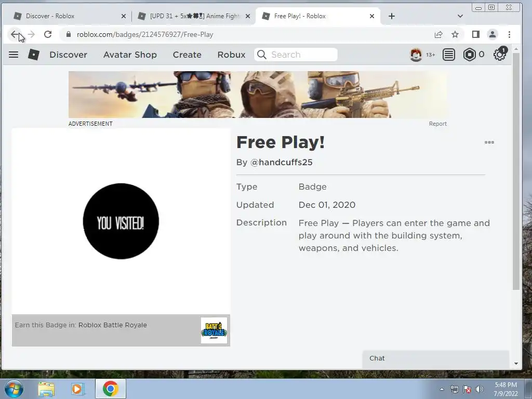The width and height of the screenshot is (532, 399).
Task: Click the scrollbar down arrow
Action: pyautogui.click(x=516, y=364)
